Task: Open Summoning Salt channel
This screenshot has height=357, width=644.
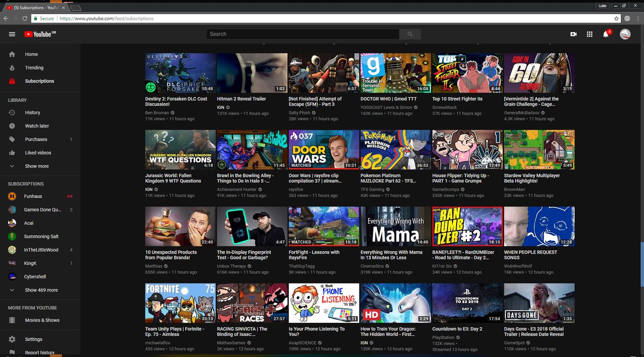Action: (x=40, y=236)
